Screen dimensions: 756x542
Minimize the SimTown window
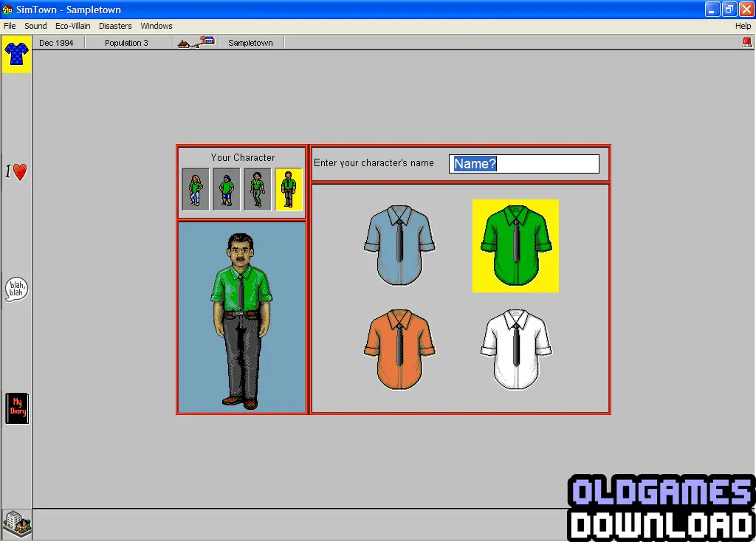[x=712, y=9]
